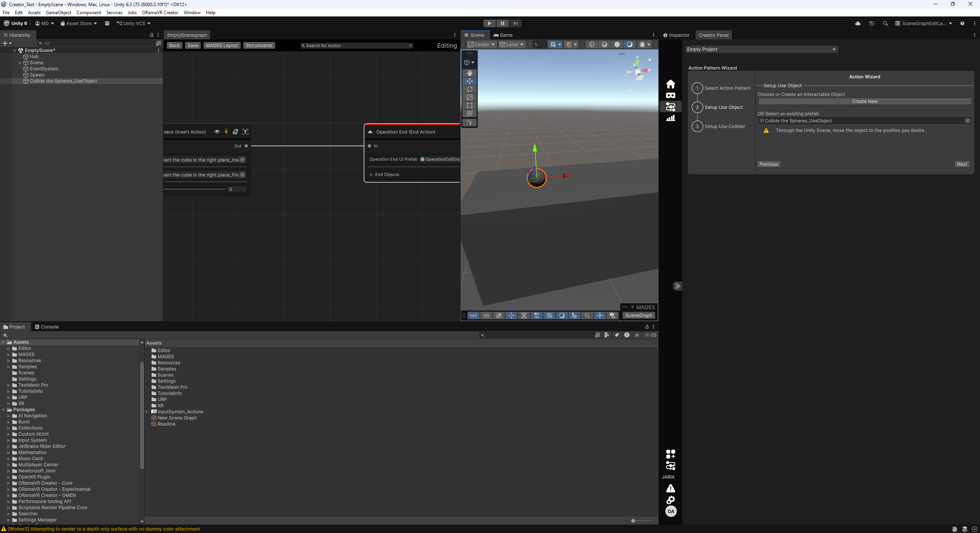The image size is (980, 533).
Task: Select the Scale tool
Action: click(x=470, y=97)
